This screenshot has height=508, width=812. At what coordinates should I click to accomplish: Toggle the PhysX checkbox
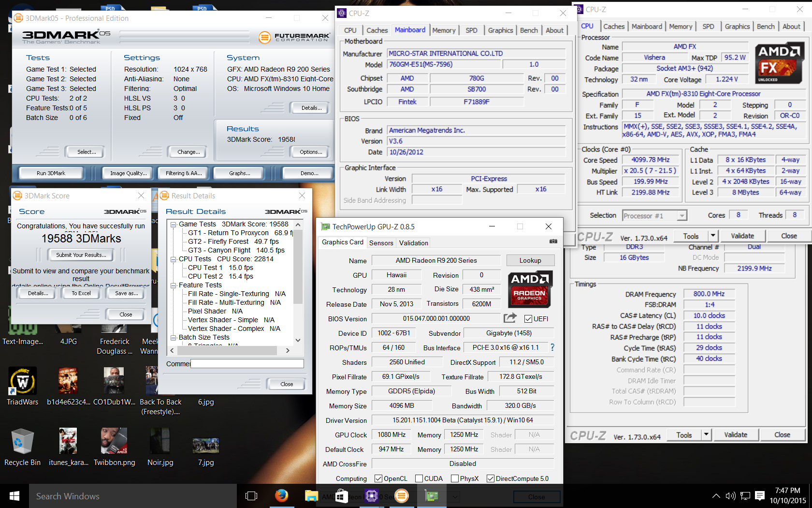pos(455,478)
